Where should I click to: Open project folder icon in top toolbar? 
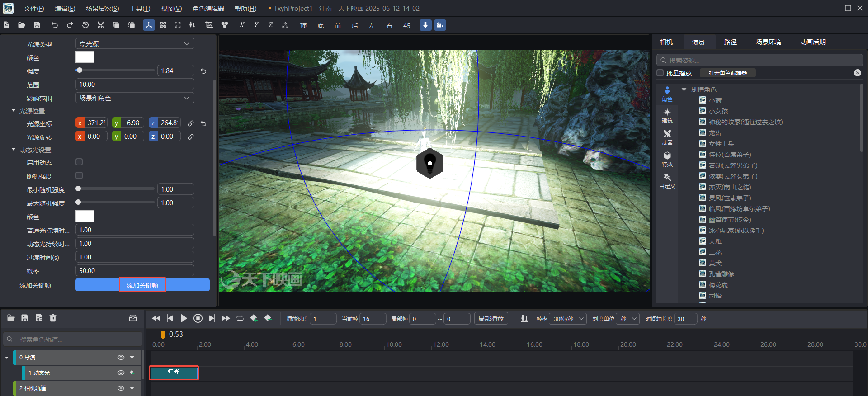pyautogui.click(x=21, y=25)
